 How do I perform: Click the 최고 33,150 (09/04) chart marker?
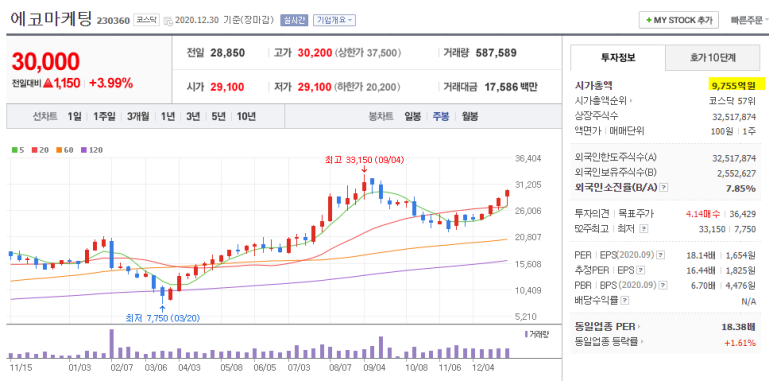point(365,160)
